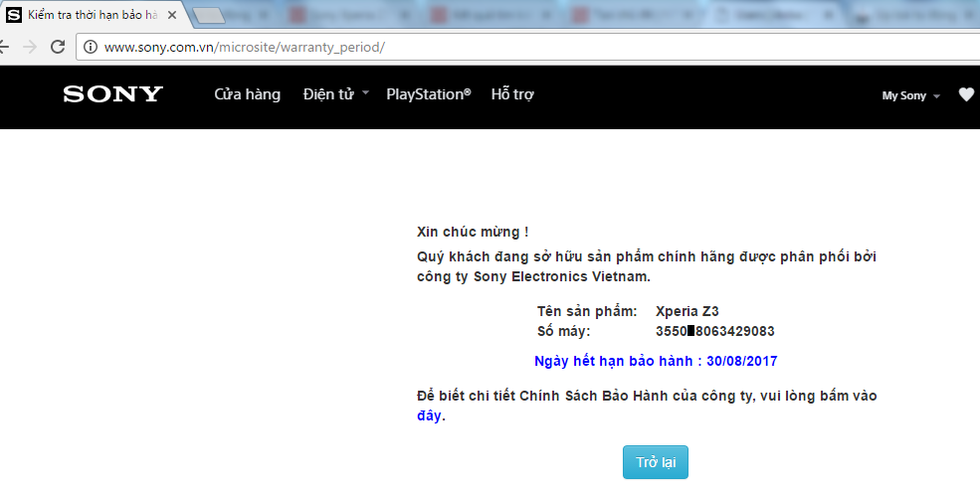Click the 'Xin chúc mừng !' text

tap(473, 232)
